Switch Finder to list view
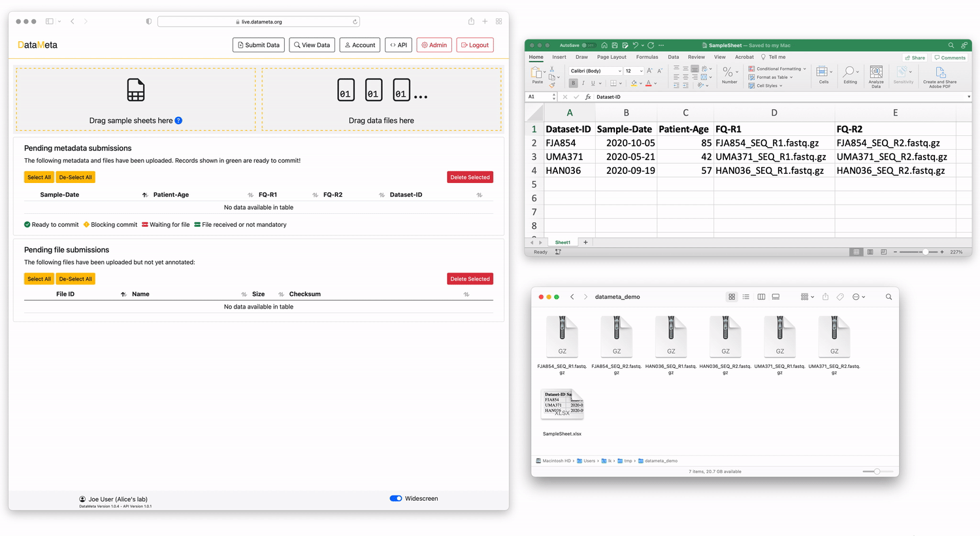980x536 pixels. tap(746, 297)
